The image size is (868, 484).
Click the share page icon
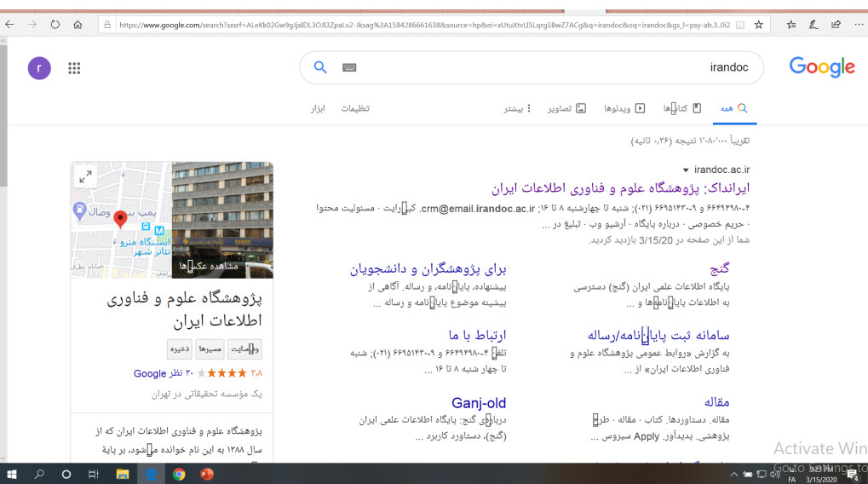pos(836,25)
